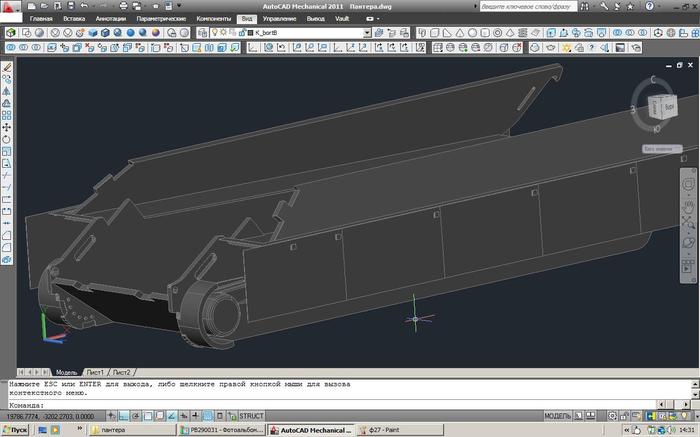Switch to the Лист2 layout tab

[x=121, y=372]
